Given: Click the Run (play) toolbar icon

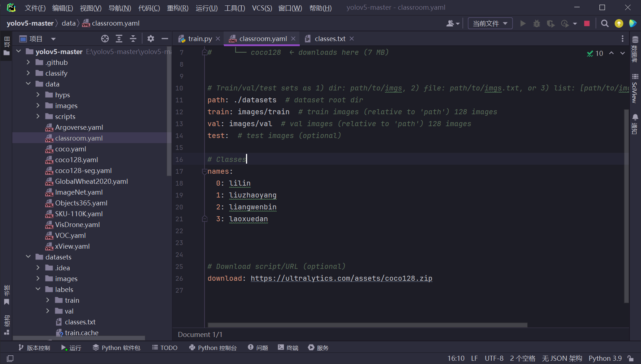Looking at the screenshot, I should [523, 23].
